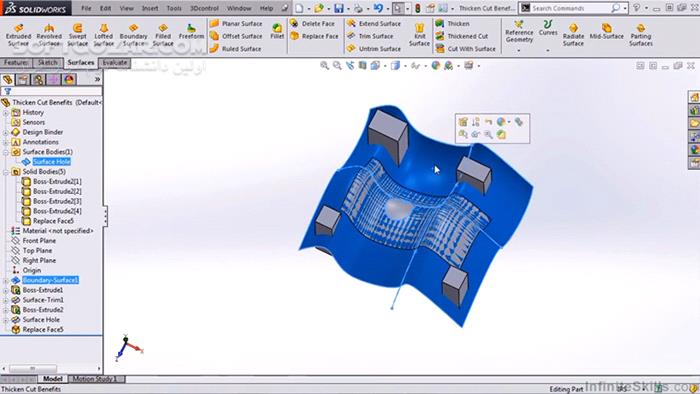Switch to the Features tab

[16, 62]
